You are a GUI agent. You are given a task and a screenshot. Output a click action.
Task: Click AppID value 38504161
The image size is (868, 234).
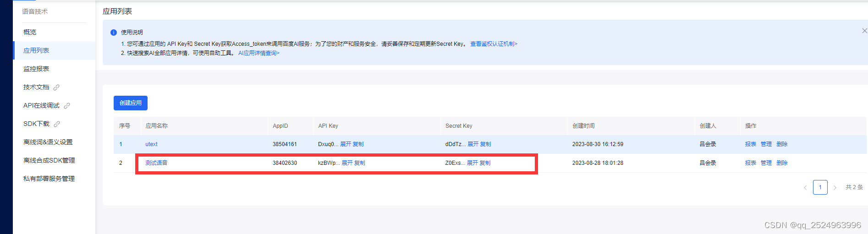point(285,144)
